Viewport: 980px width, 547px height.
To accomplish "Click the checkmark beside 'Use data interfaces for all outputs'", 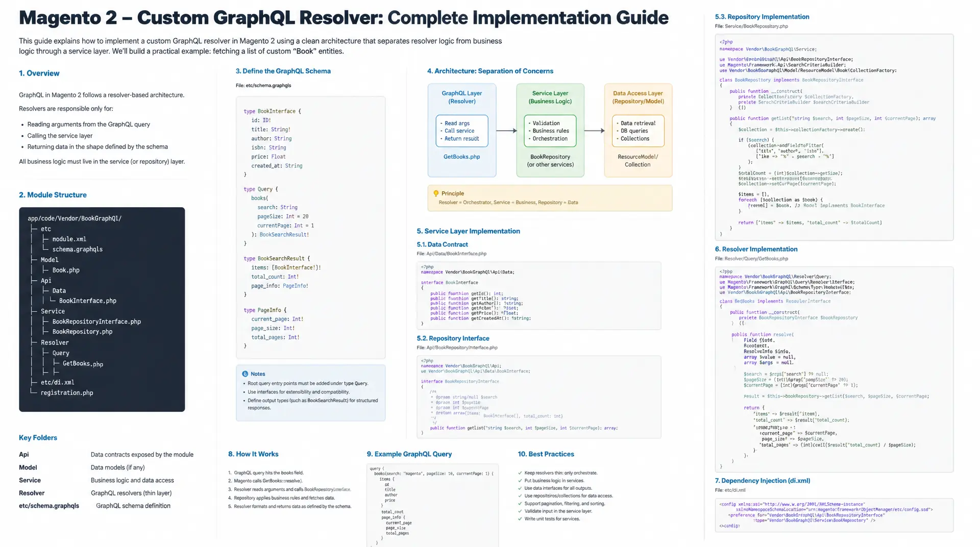I will point(520,488).
